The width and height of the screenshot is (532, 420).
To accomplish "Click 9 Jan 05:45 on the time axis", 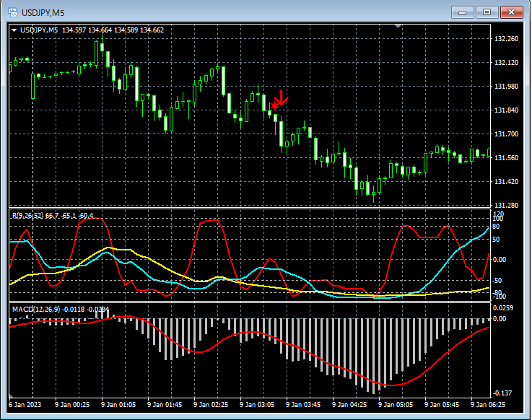I will [442, 405].
